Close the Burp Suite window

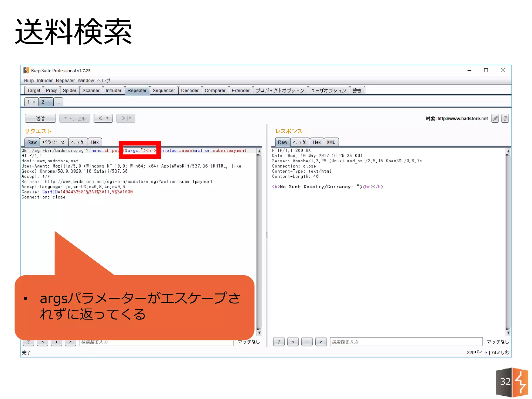(503, 70)
